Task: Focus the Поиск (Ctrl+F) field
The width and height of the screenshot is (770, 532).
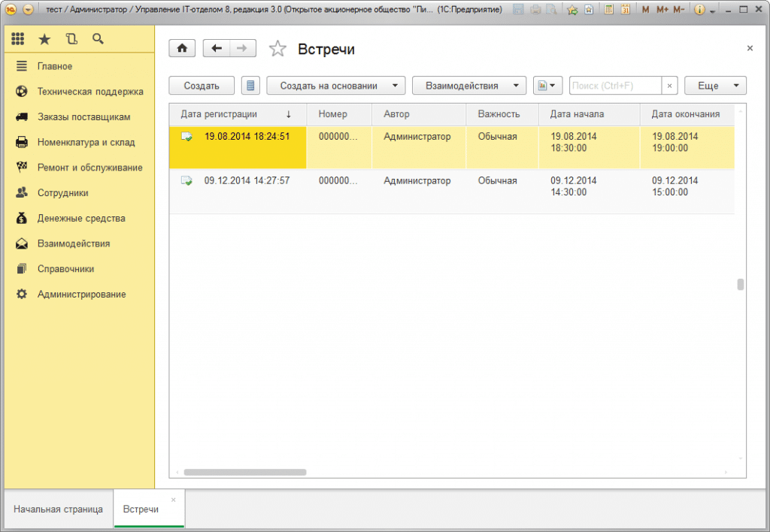Action: (x=615, y=86)
